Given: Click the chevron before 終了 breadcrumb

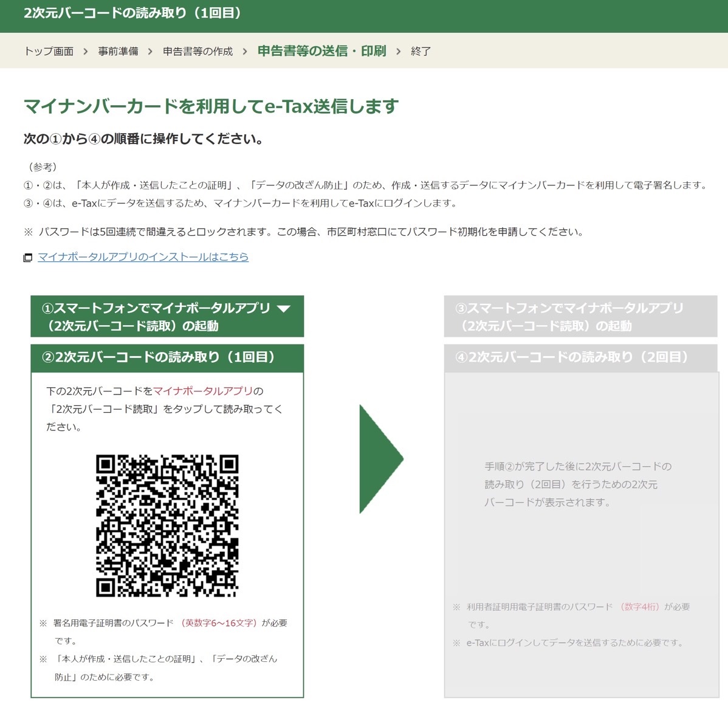Looking at the screenshot, I should click(x=399, y=51).
